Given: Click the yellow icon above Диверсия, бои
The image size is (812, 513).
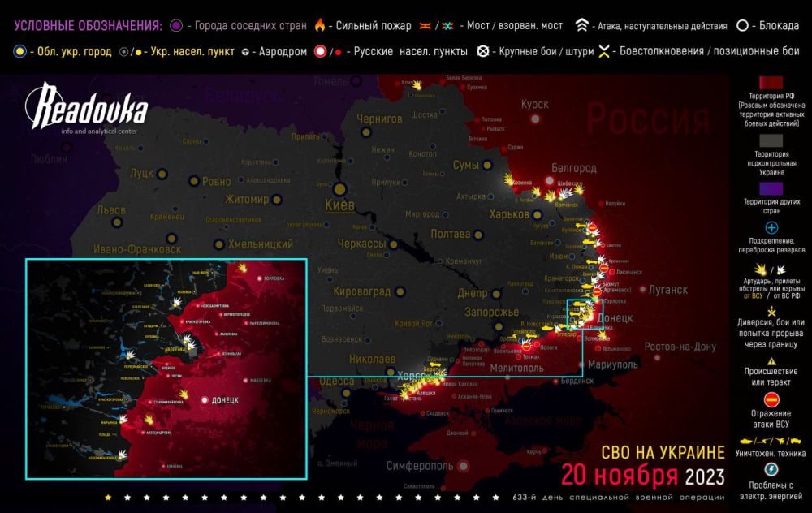Looking at the screenshot, I should pyautogui.click(x=771, y=312).
